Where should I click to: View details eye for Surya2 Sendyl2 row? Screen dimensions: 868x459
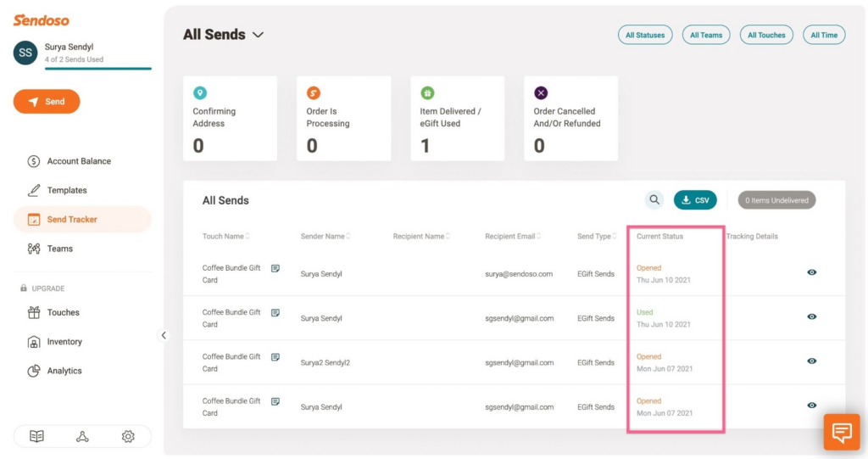pos(811,361)
